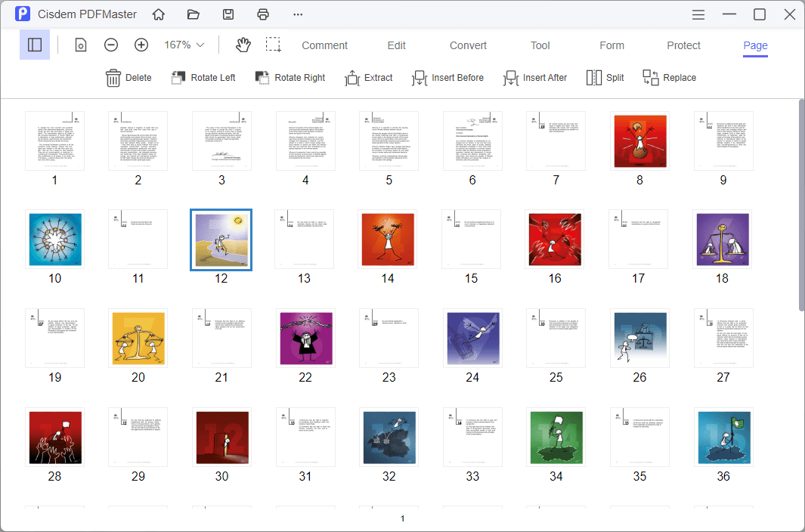Viewport: 805px width, 532px height.
Task: Open the 167% zoom level dropdown
Action: 183,45
